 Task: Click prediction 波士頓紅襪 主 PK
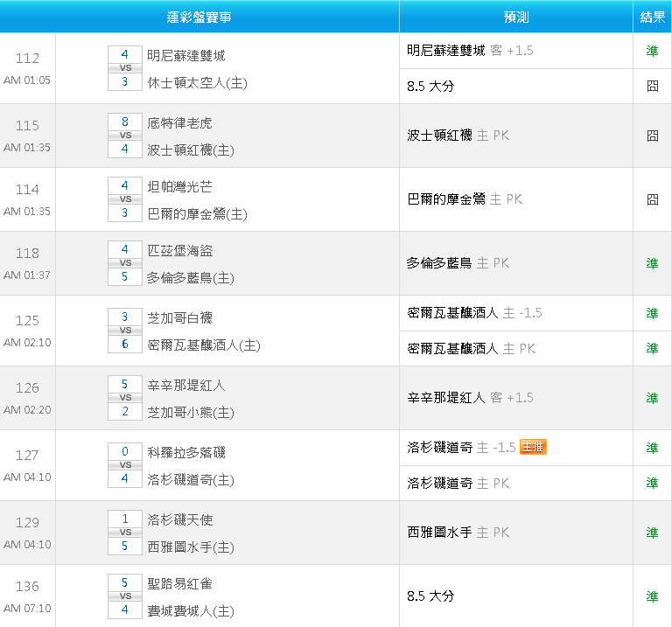[458, 136]
